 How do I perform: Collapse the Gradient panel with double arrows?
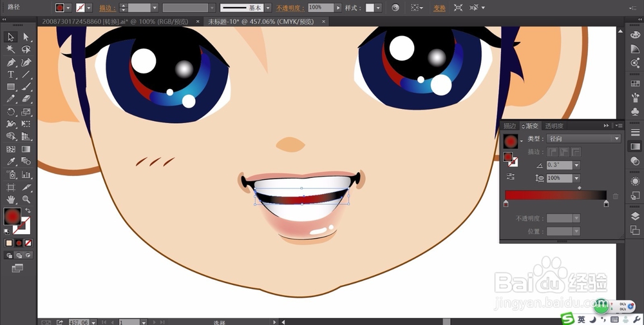(606, 126)
